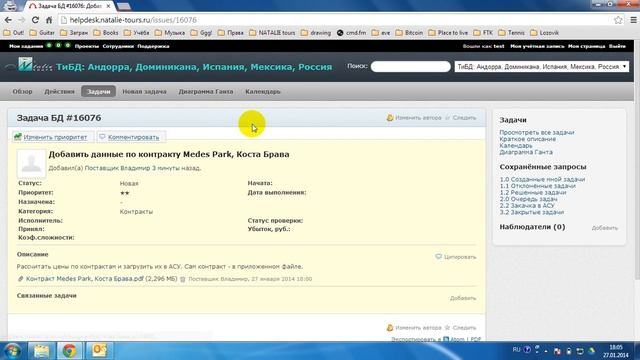Open saved query 1.2 Решенные задачи

pyautogui.click(x=533, y=192)
